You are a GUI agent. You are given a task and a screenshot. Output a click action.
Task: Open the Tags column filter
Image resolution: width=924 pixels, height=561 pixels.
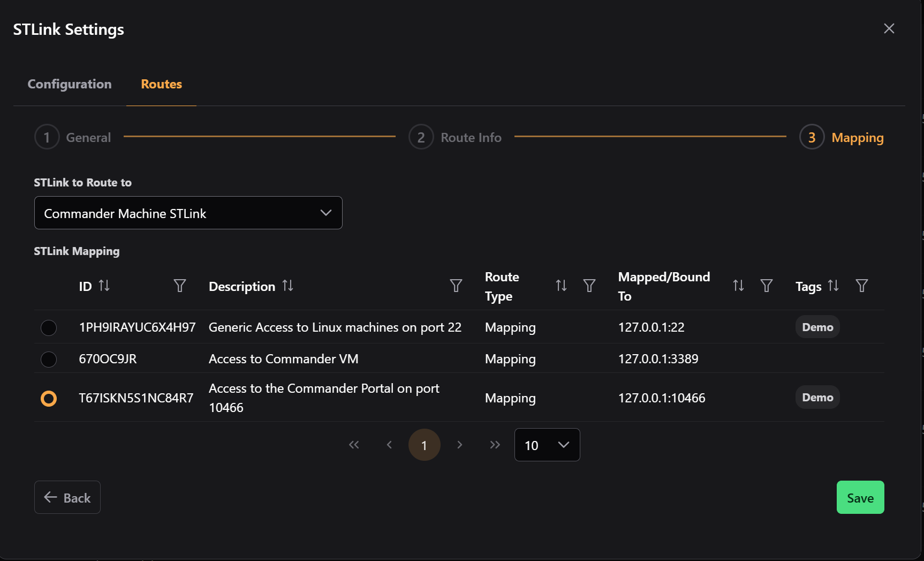(862, 286)
